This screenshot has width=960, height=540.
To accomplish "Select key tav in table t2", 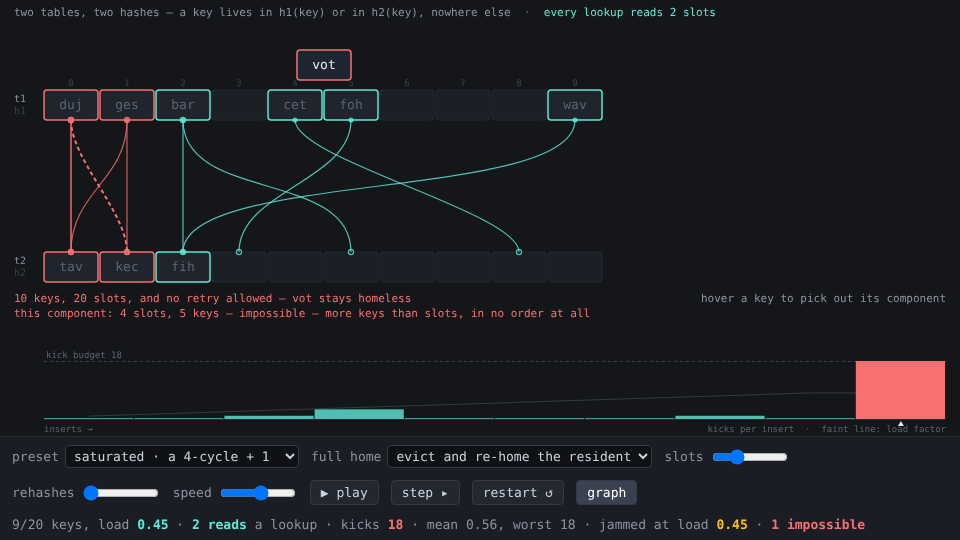I will (71, 267).
